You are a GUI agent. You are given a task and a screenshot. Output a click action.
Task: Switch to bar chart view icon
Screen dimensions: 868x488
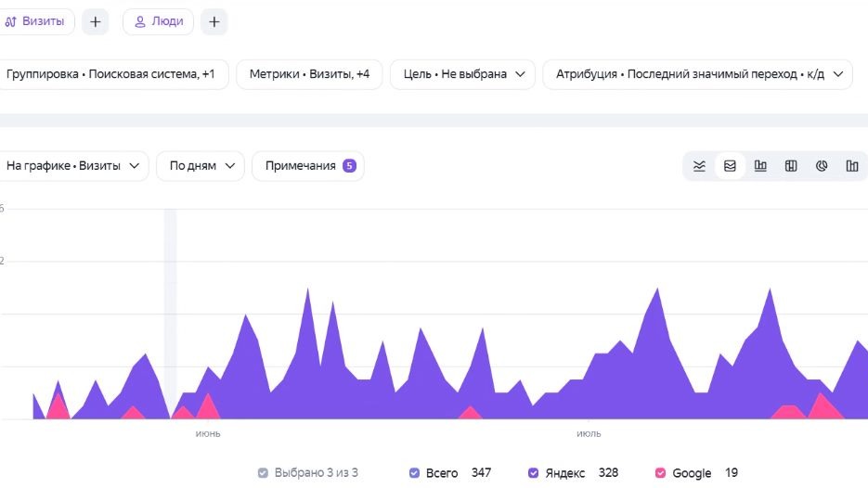pos(760,166)
